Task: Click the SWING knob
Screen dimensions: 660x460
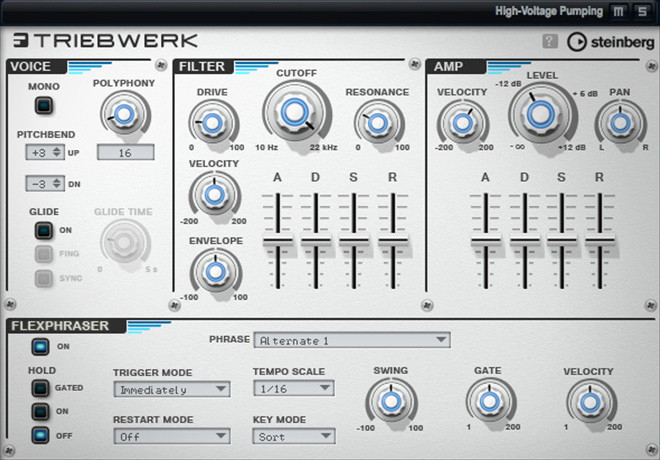Action: 391,402
